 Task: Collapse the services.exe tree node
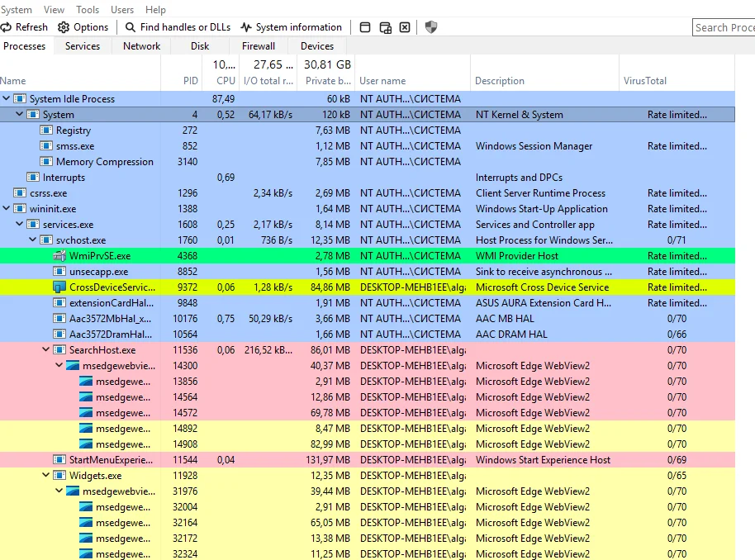(19, 225)
